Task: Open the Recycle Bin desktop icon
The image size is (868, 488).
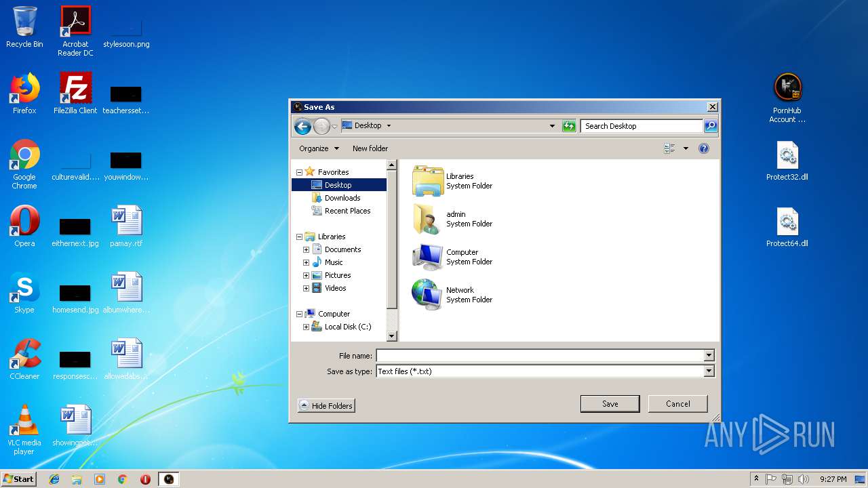Action: pyautogui.click(x=24, y=27)
